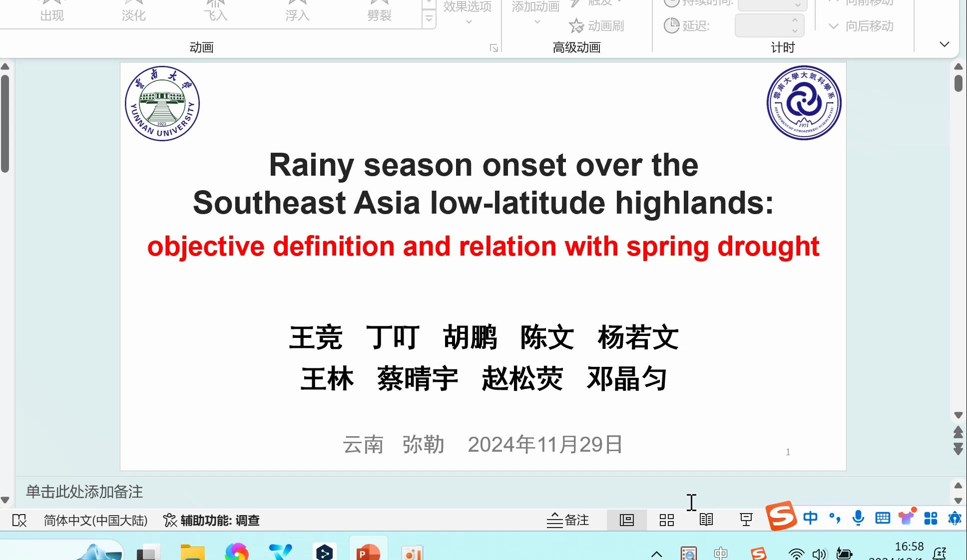Open the animation group dialog launcher
Screen dimensions: 967x560
493,48
